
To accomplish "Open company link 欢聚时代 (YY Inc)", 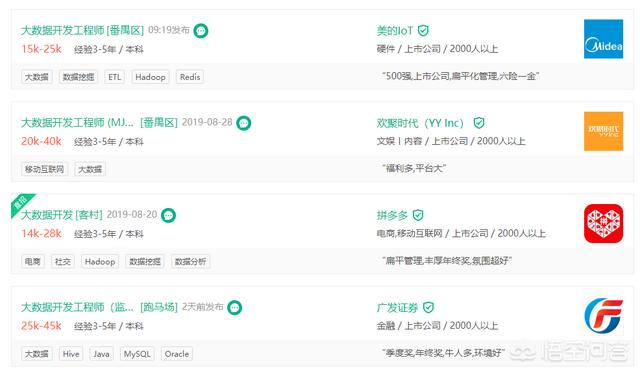I will tap(420, 123).
